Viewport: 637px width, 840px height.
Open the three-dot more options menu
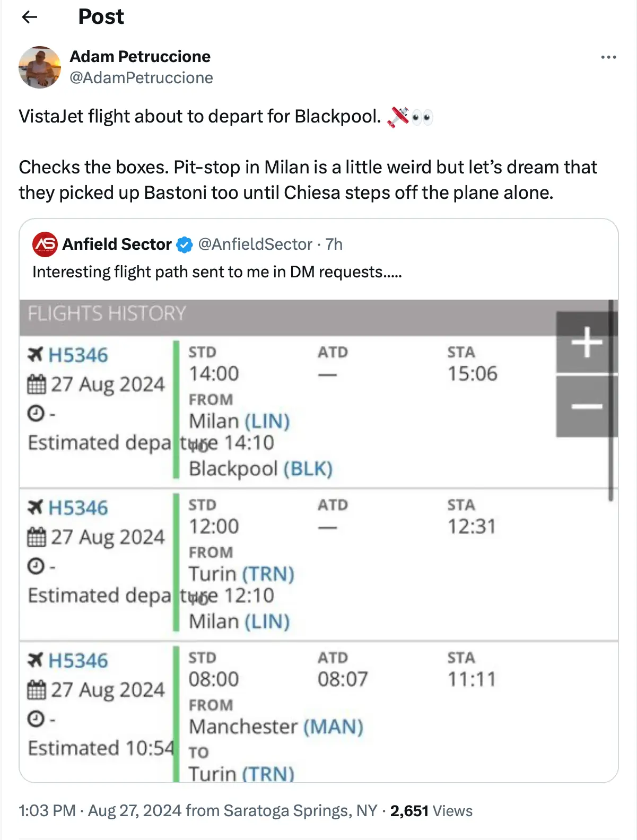608,57
